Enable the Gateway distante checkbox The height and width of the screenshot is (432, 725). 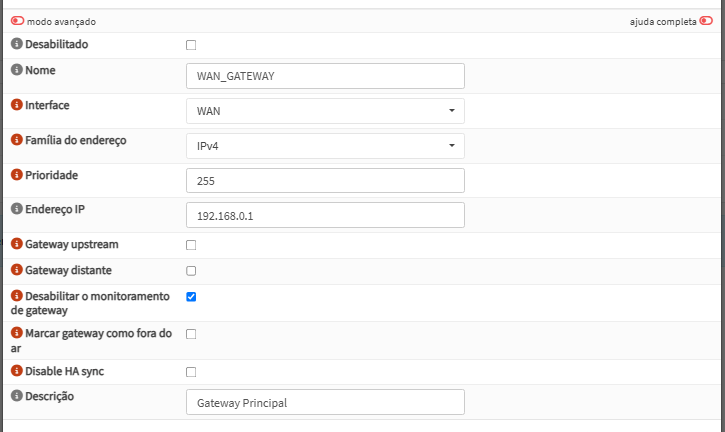(191, 271)
